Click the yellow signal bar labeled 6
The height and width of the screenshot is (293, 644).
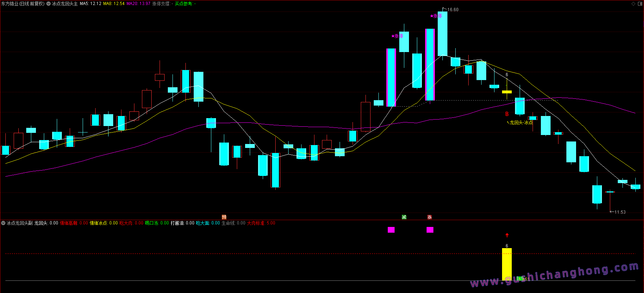(507, 264)
